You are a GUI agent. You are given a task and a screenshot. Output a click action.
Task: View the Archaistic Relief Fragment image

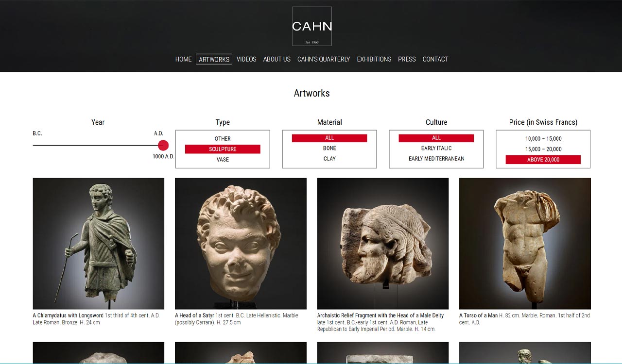[383, 244]
